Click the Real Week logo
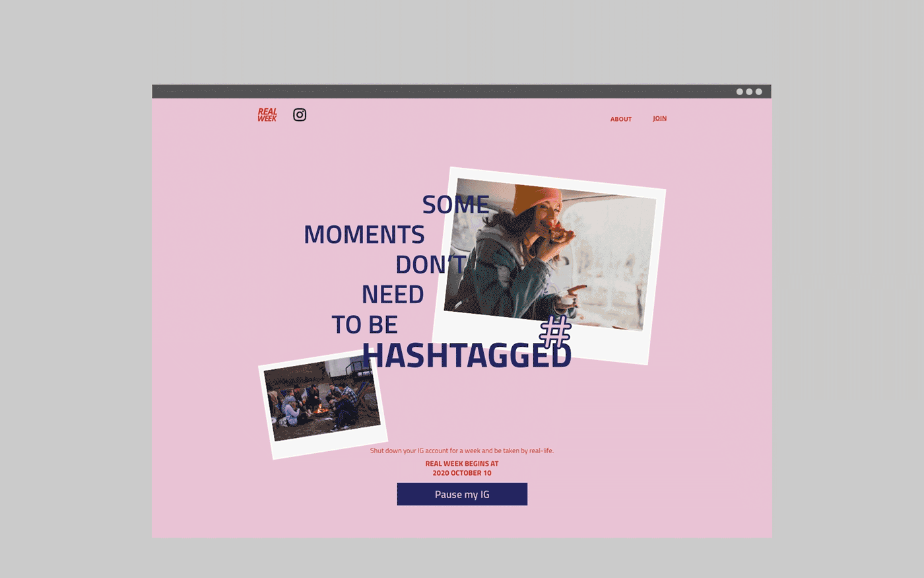This screenshot has height=578, width=924. click(x=267, y=115)
